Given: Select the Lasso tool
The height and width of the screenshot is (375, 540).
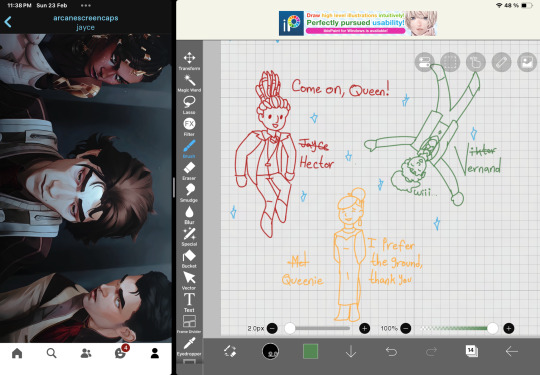Looking at the screenshot, I should [189, 105].
